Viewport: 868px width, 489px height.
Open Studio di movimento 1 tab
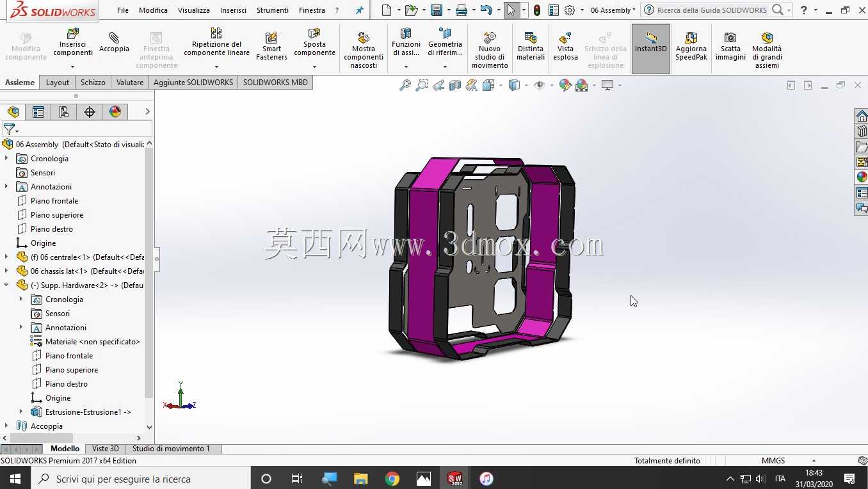coord(171,449)
